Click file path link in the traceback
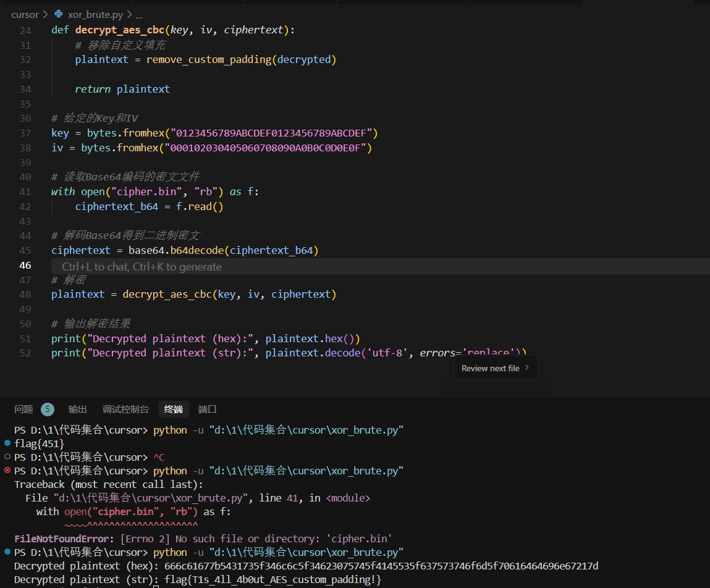 (x=150, y=498)
